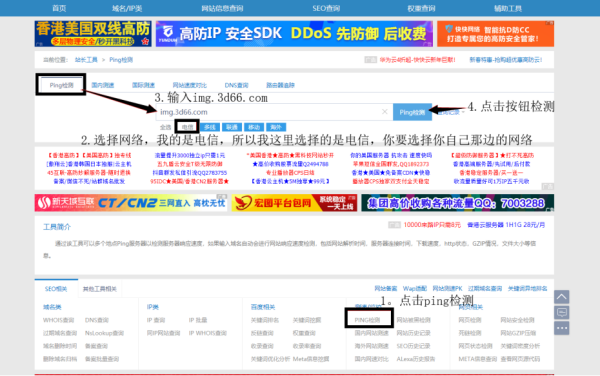Open the 关键词异地排名 quick link
The height and width of the screenshot is (376, 600).
(x=527, y=288)
